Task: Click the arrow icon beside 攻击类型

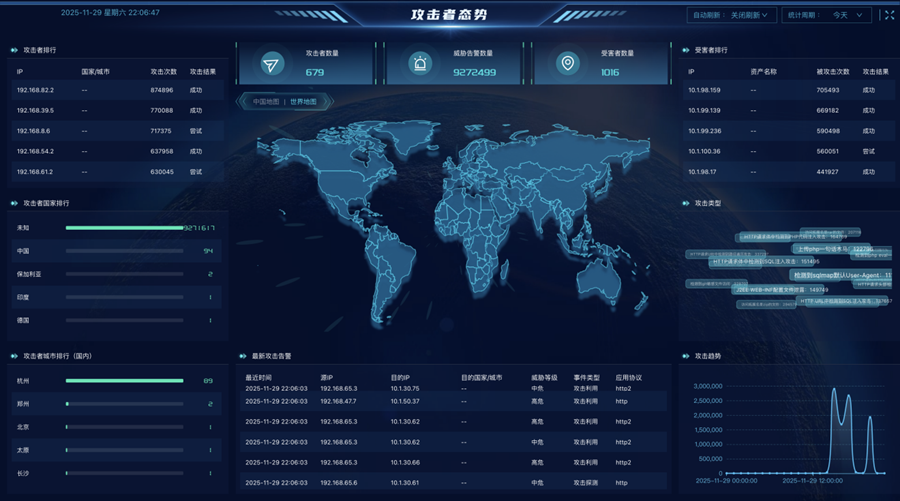Action: pyautogui.click(x=685, y=203)
